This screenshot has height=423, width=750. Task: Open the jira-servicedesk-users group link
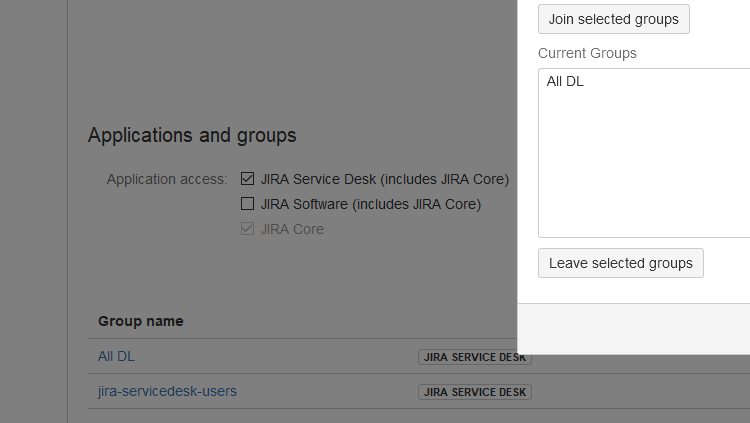coord(167,391)
